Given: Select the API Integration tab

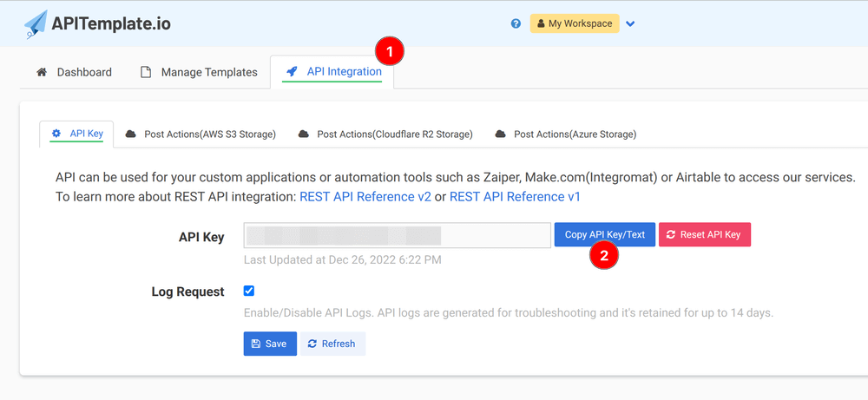Looking at the screenshot, I should pyautogui.click(x=332, y=72).
